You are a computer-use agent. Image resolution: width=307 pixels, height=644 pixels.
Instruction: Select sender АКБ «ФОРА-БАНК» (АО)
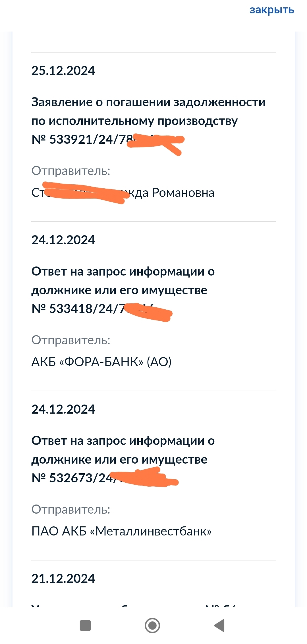[101, 362]
